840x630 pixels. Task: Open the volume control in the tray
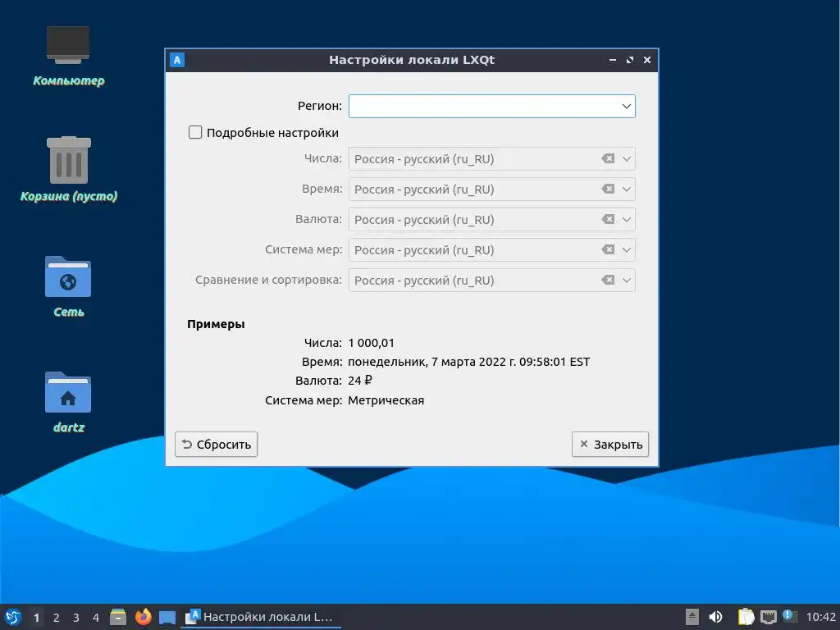[x=715, y=617]
